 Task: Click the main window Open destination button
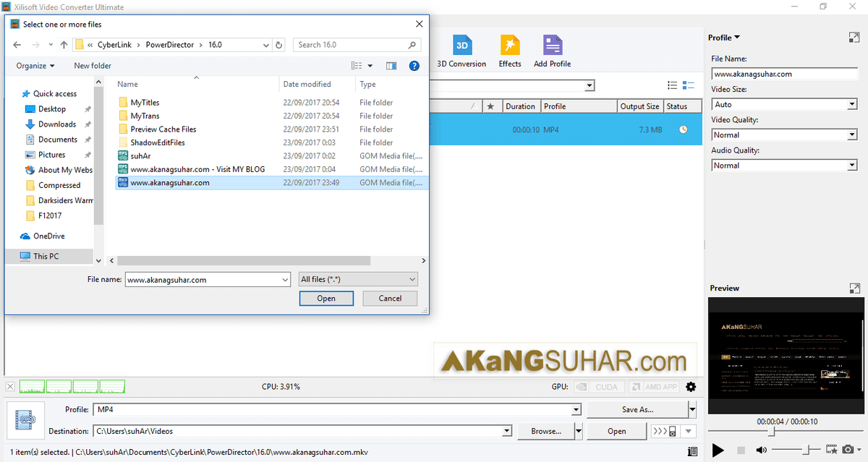coord(616,432)
